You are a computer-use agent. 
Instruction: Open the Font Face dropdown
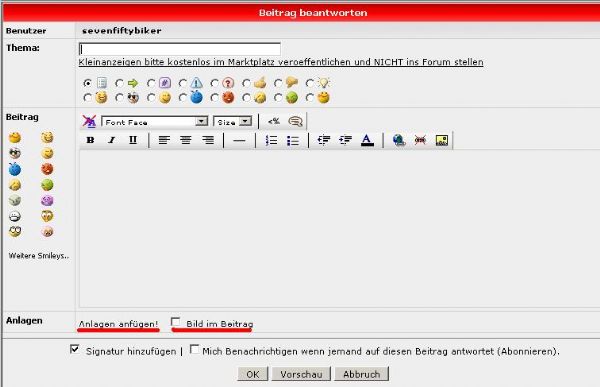[x=155, y=122]
